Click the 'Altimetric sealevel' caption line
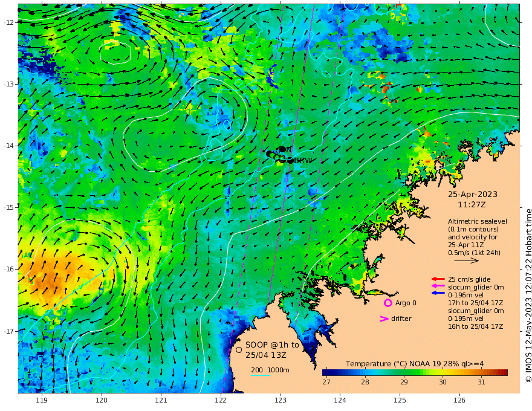532x411 pixels. pos(478,221)
